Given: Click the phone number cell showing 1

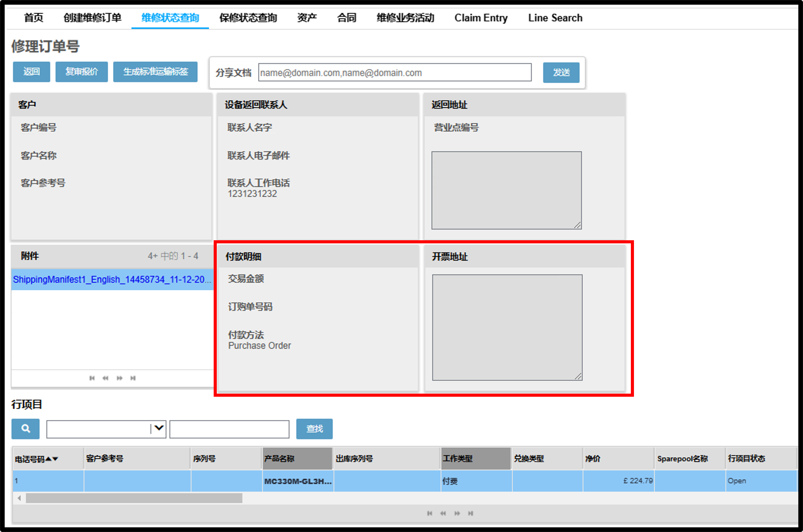Looking at the screenshot, I should 48,481.
